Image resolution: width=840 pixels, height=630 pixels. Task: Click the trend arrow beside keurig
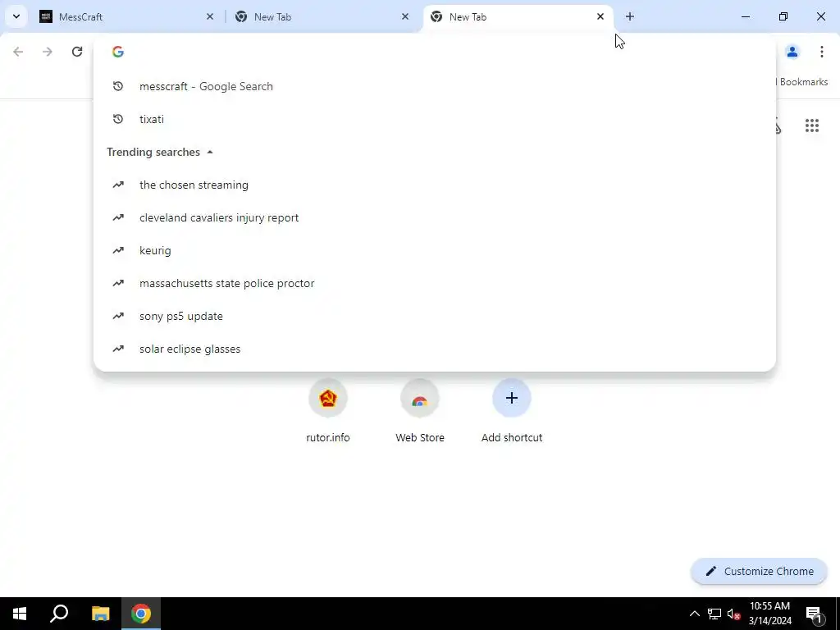pyautogui.click(x=118, y=250)
